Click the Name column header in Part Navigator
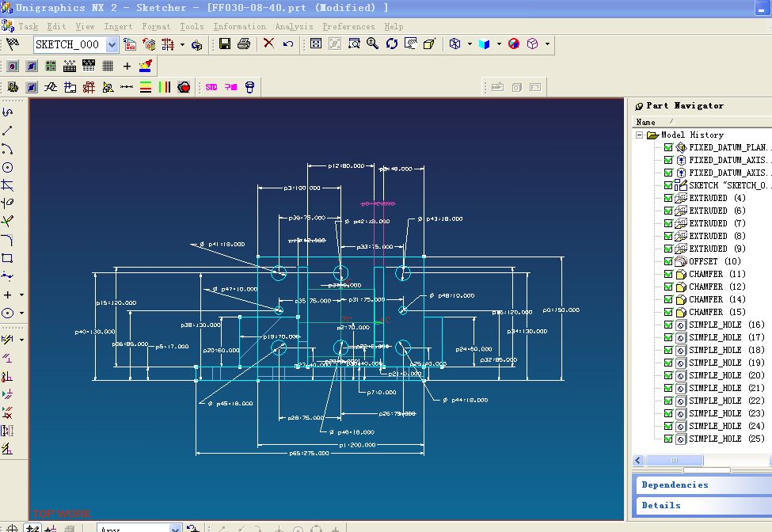This screenshot has height=532, width=772. (x=645, y=122)
